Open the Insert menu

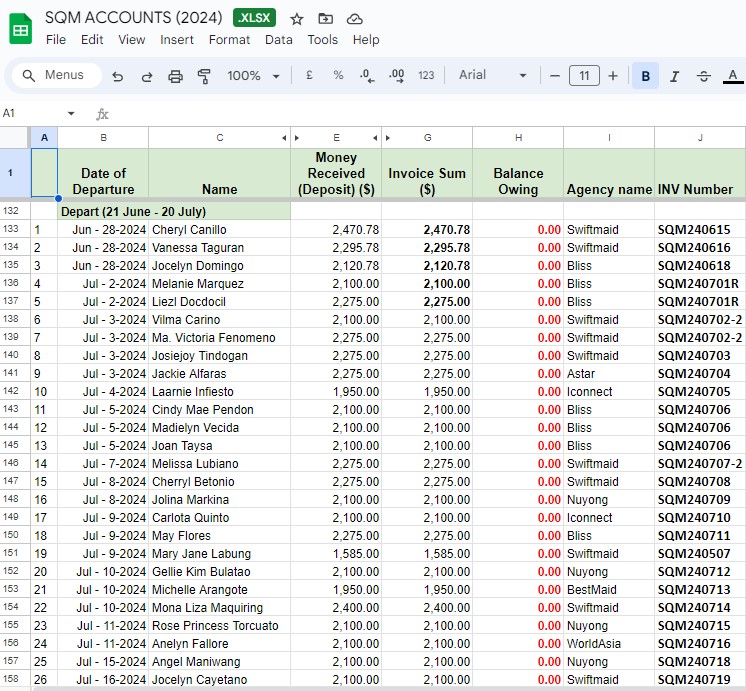pos(177,40)
